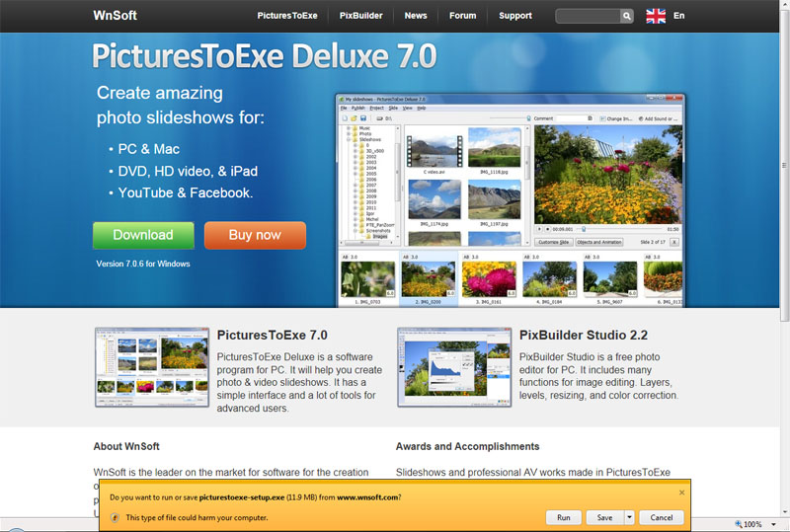Open the PixBuilder Studio 2.2 heading link
The image size is (790, 532).
pyautogui.click(x=584, y=335)
